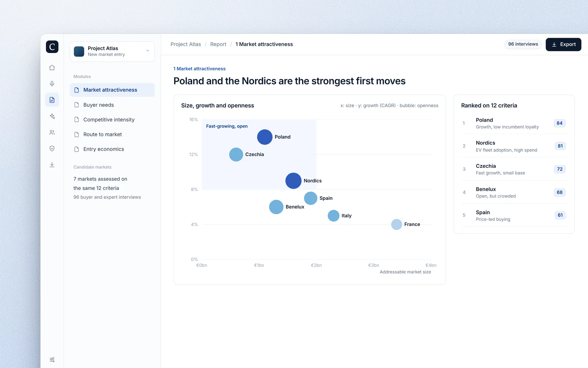Click the C app logo icon
Viewport: 588px width, 368px height.
point(52,47)
